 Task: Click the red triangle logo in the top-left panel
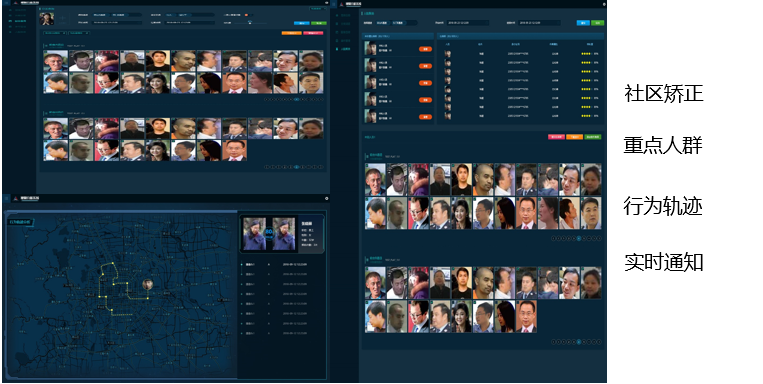(16, 3)
